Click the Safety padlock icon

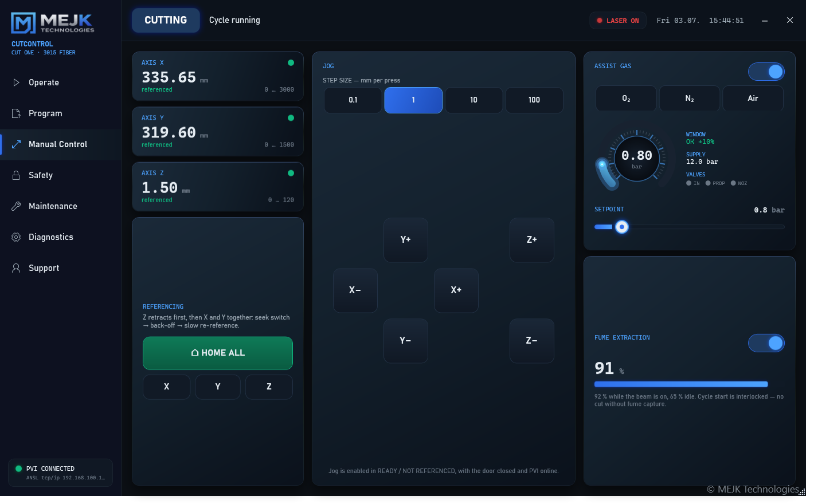click(x=16, y=175)
